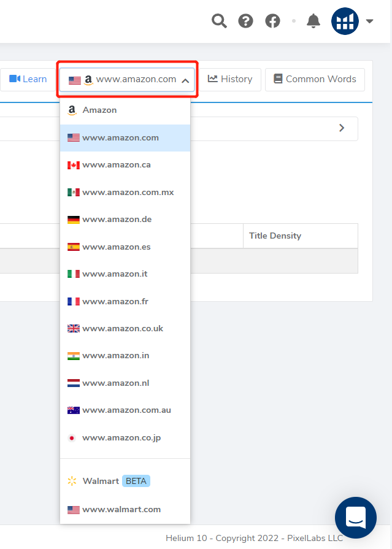Viewport: 392px width, 549px height.
Task: Expand the right chevron arrow row
Action: click(x=342, y=128)
